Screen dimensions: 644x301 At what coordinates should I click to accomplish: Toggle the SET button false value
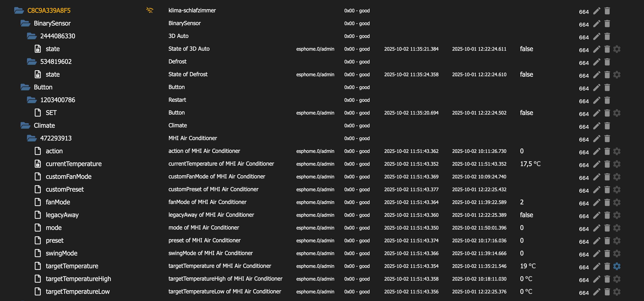pyautogui.click(x=526, y=113)
